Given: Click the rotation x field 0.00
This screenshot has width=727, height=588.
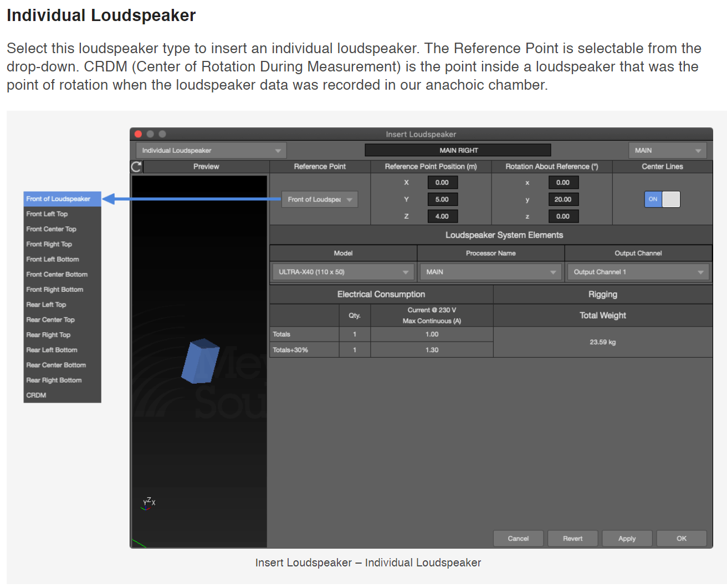Looking at the screenshot, I should 563,183.
